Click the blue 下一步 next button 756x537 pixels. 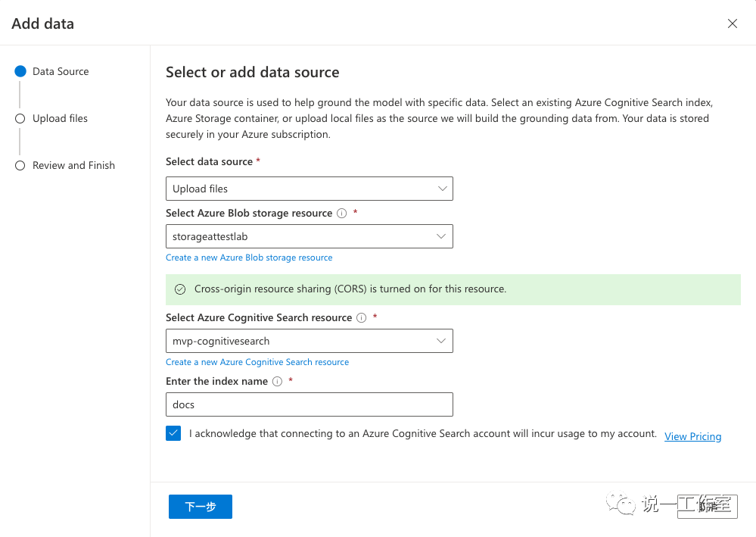201,507
